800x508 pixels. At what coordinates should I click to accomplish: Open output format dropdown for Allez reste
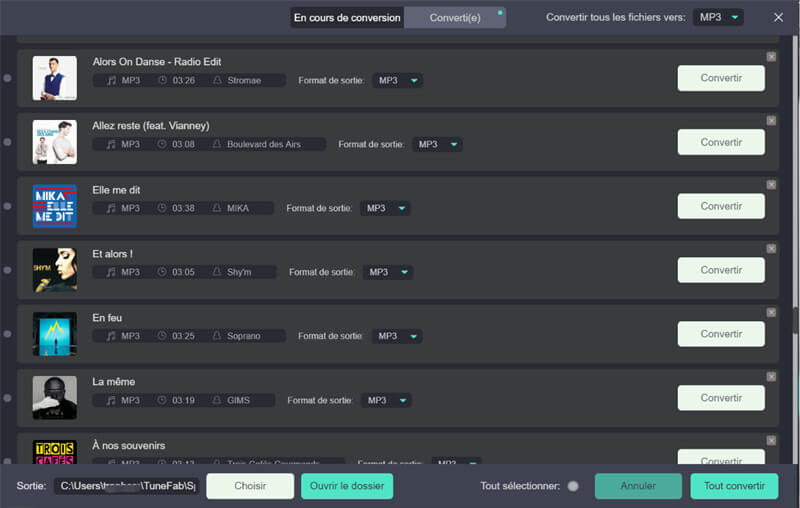[x=437, y=144]
